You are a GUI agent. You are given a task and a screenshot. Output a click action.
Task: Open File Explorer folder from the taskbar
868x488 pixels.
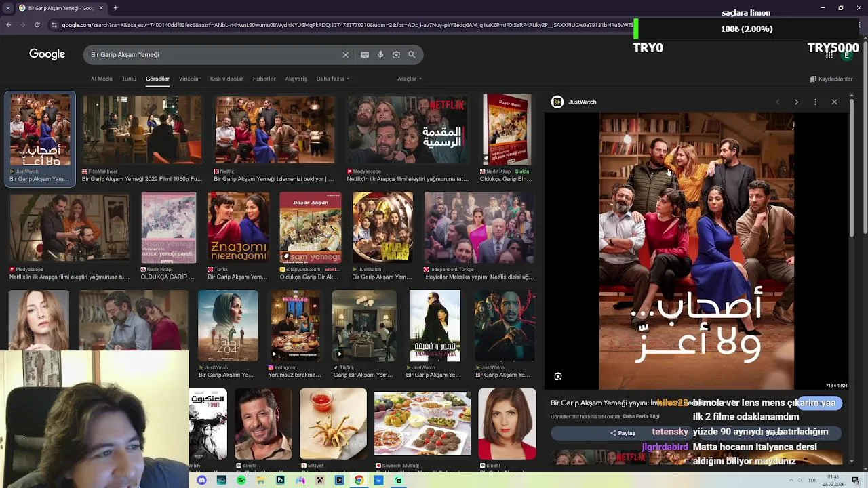pos(260,480)
